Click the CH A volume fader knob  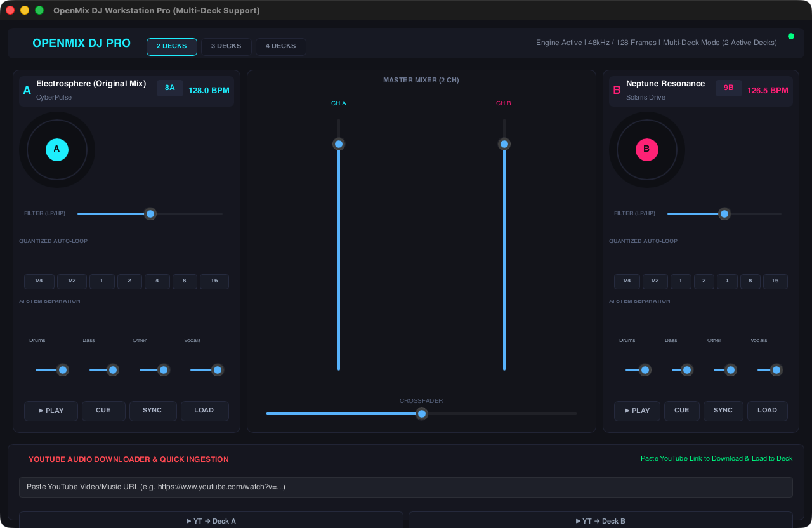coord(339,144)
